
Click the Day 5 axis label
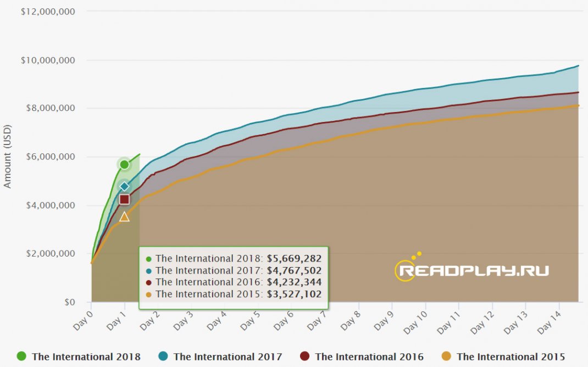pos(250,320)
